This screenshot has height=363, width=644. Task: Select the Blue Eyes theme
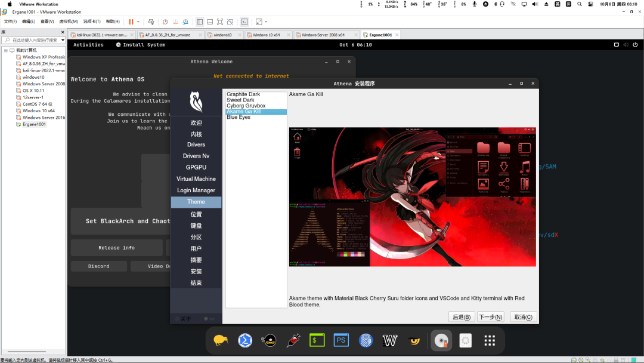coord(256,117)
